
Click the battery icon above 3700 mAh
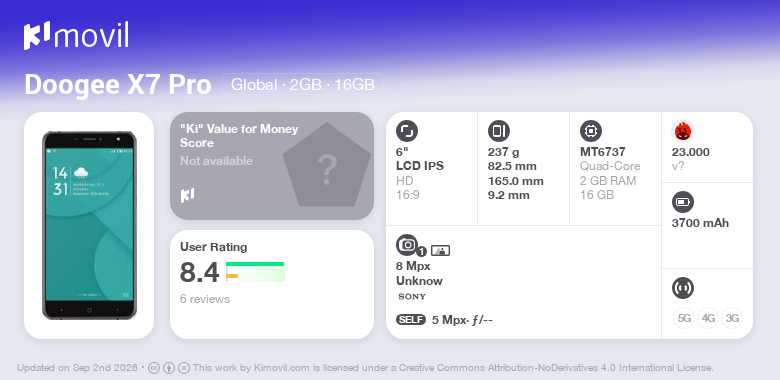[x=683, y=202]
